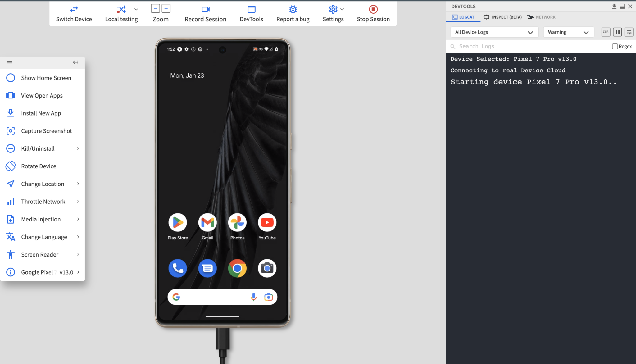This screenshot has height=364, width=636.
Task: Click the Capture Screenshot camera icon
Action: 11,131
